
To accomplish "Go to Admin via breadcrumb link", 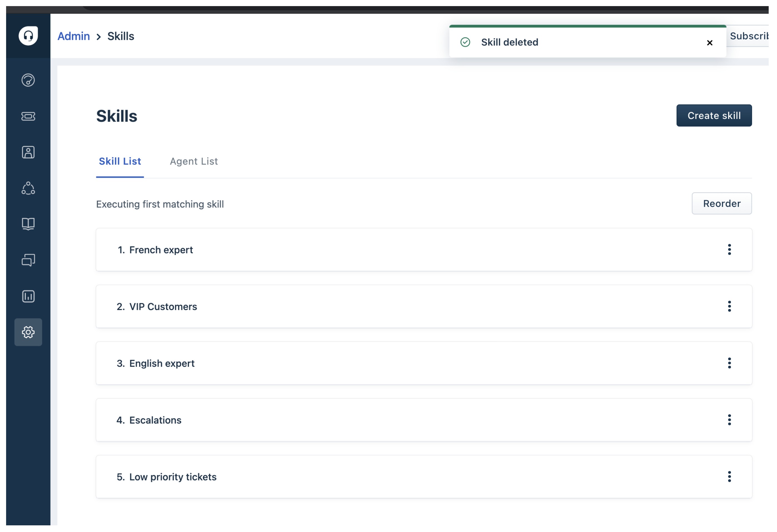I will (74, 36).
